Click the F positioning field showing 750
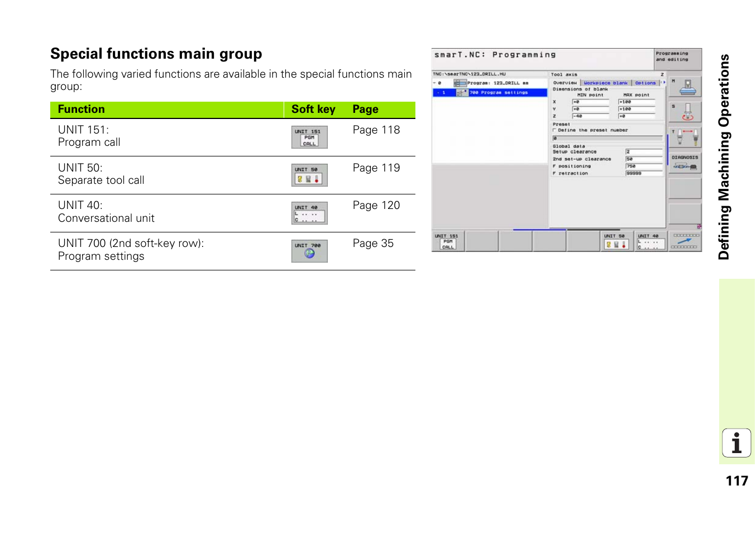Image resolution: width=756 pixels, height=533 pixels. coord(644,166)
